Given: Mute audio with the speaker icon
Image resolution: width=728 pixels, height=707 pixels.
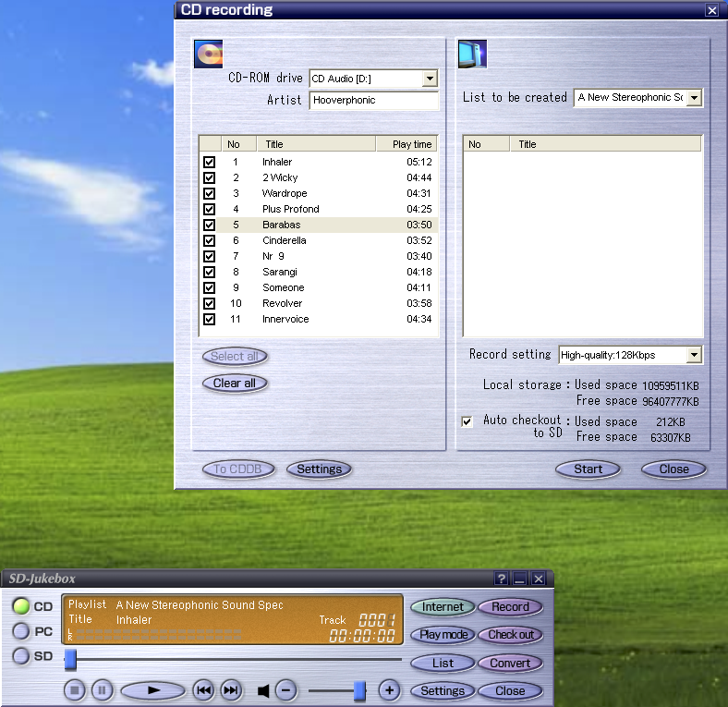Looking at the screenshot, I should 263,690.
